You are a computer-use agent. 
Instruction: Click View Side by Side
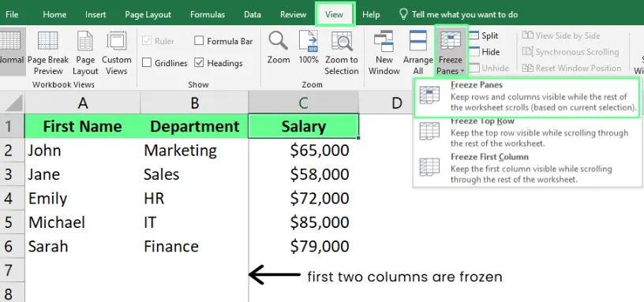561,35
